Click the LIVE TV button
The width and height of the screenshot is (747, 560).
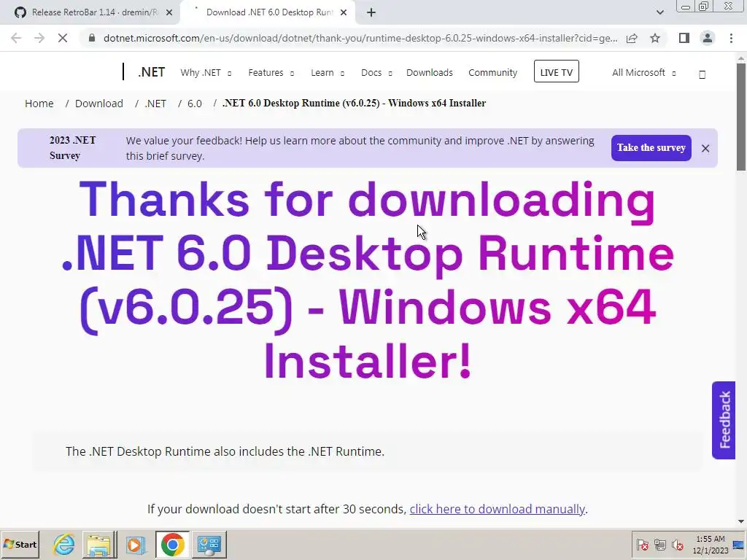(x=556, y=71)
